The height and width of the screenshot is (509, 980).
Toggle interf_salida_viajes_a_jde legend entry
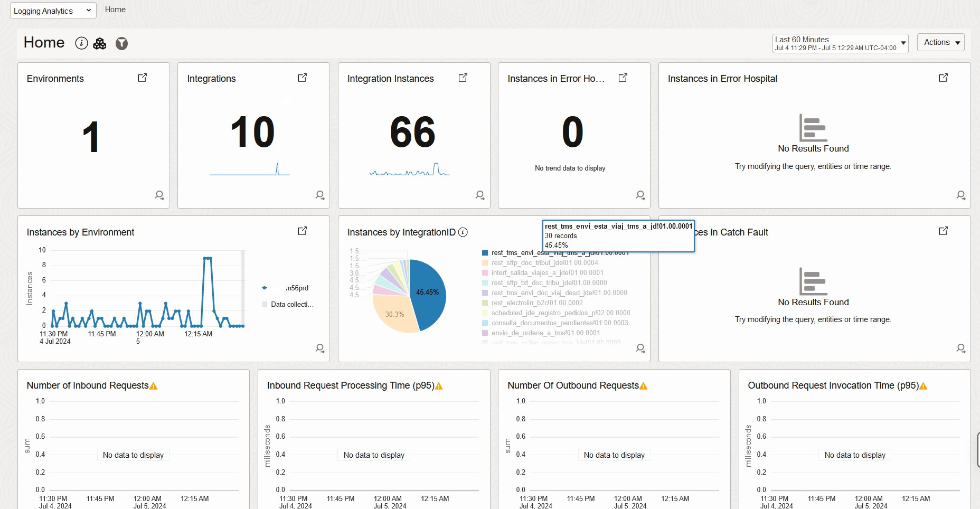[543, 272]
